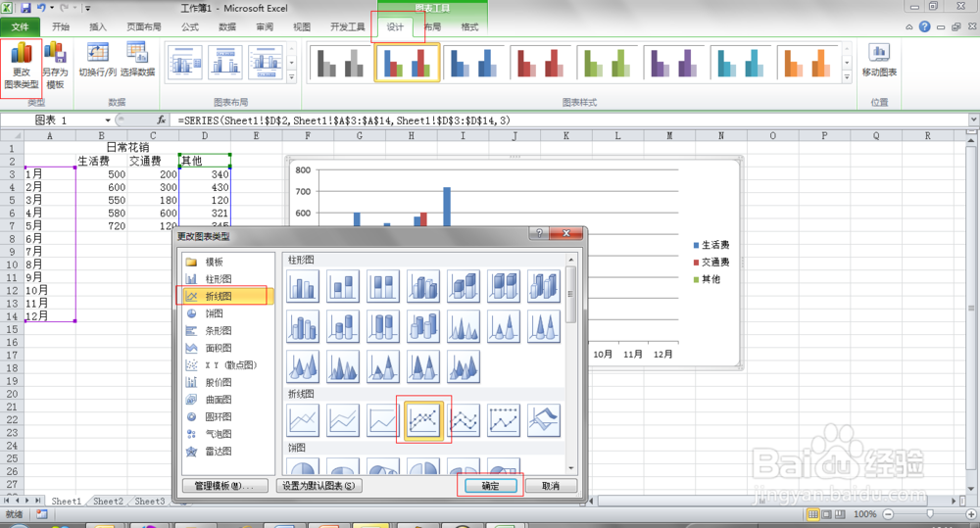Select Surface (曲面图) in chart type list
The height and width of the screenshot is (528, 980).
coord(219,400)
